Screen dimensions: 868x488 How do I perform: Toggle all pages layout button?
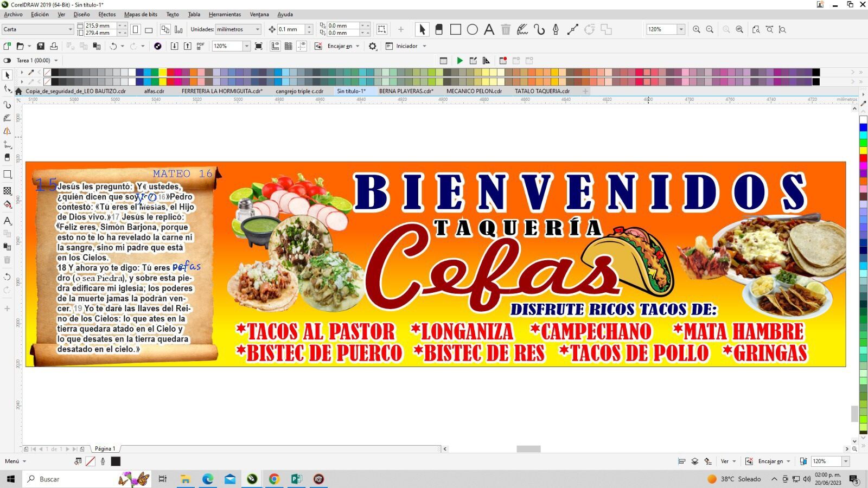tap(165, 29)
